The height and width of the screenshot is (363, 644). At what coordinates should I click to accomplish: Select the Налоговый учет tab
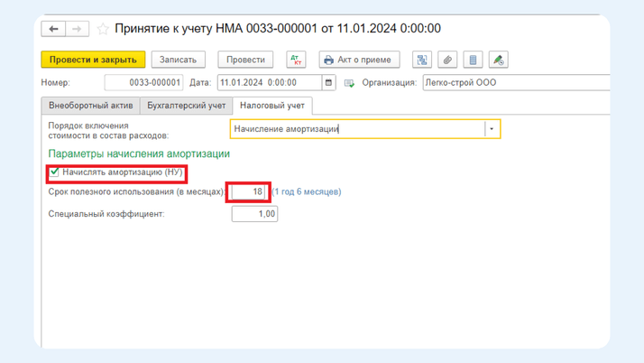coord(271,106)
